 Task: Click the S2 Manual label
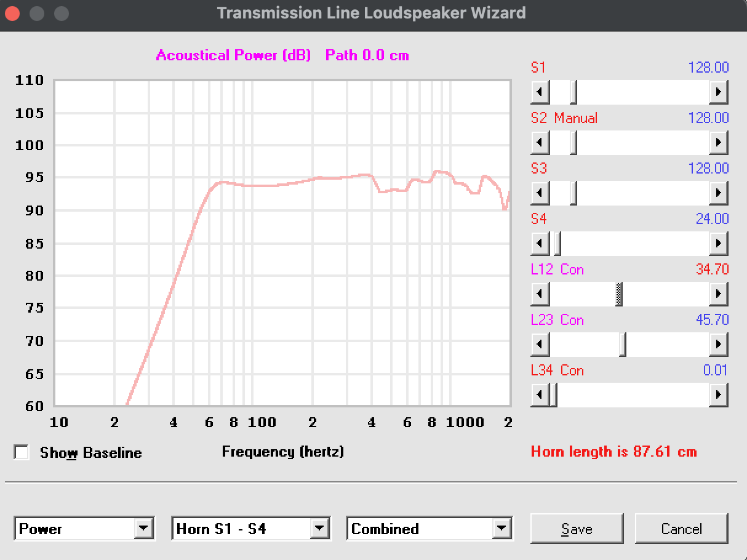(x=564, y=118)
